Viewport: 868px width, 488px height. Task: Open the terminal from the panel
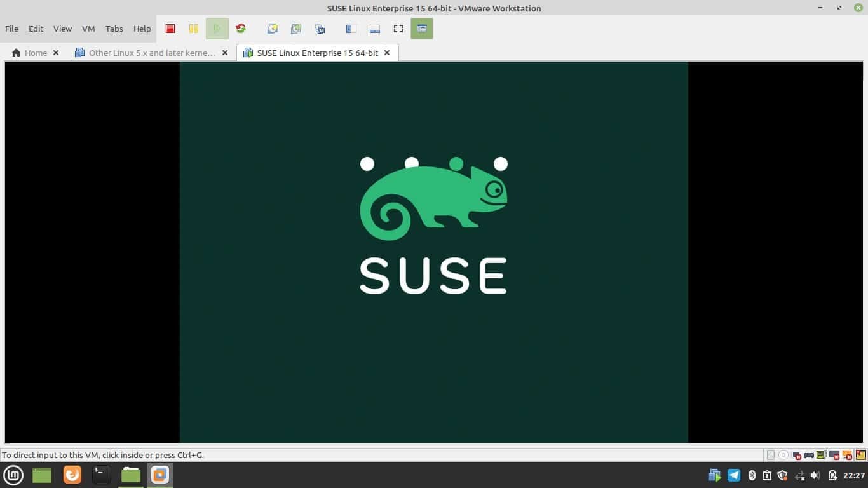tap(101, 475)
